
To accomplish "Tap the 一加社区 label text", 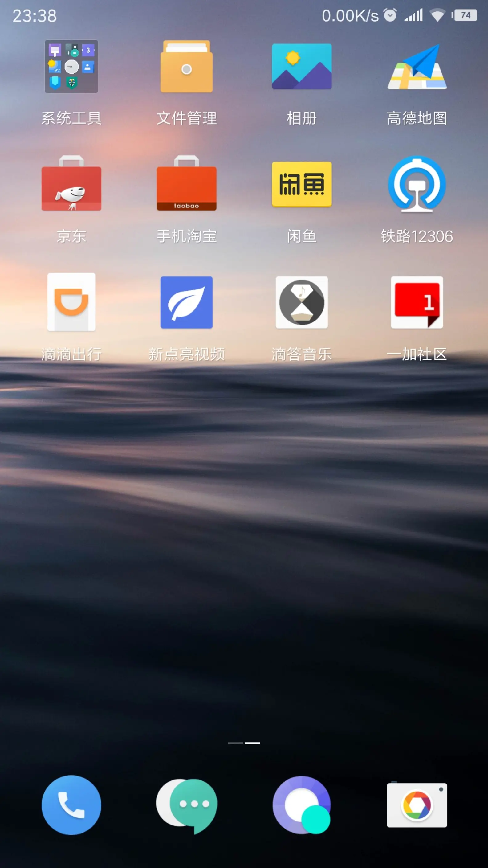I will pyautogui.click(x=417, y=354).
